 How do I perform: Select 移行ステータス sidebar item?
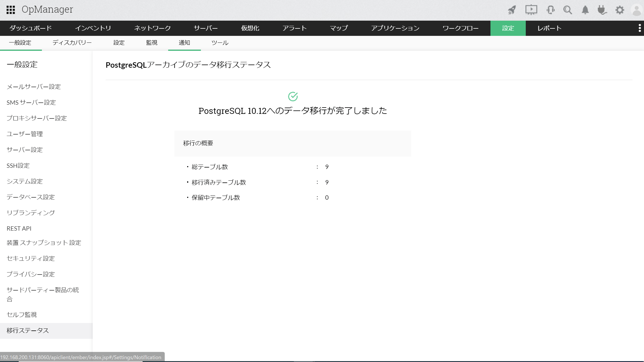28,330
